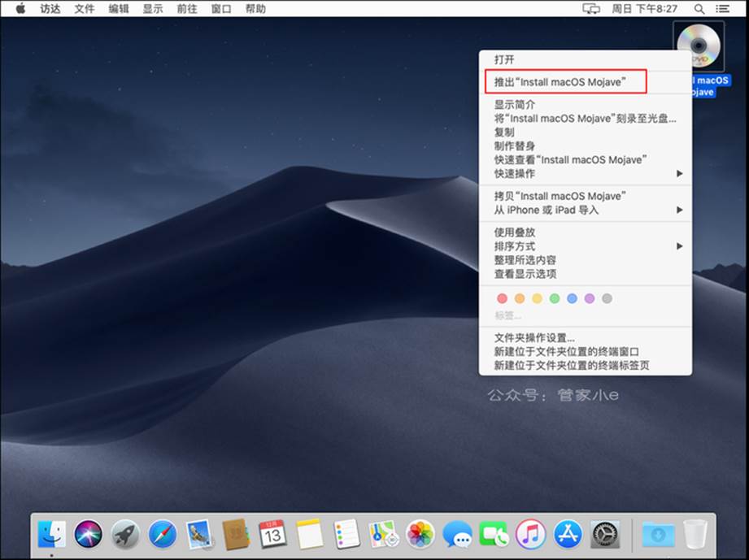This screenshot has width=749, height=560.
Task: Open Launchpad rocket icon in Dock
Action: coord(125,534)
